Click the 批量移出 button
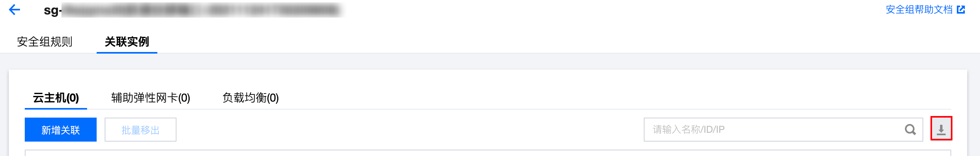The width and height of the screenshot is (980, 156). (141, 130)
